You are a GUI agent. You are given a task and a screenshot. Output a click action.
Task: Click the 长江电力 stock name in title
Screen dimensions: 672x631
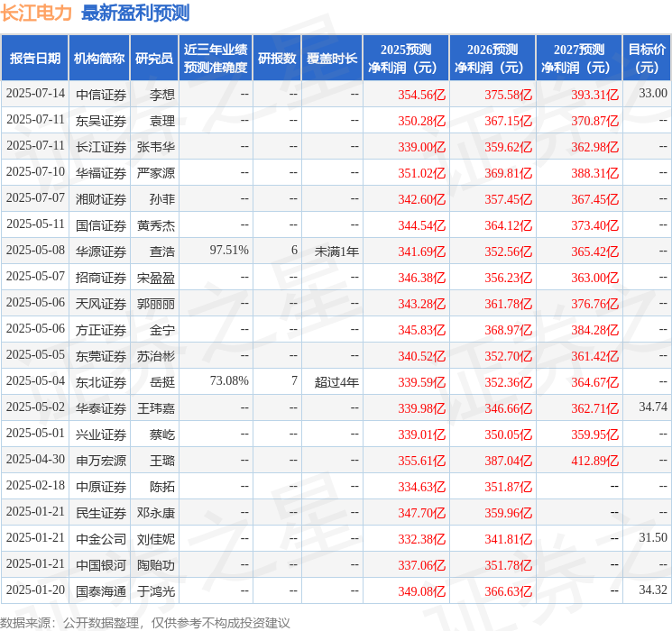[37, 13]
